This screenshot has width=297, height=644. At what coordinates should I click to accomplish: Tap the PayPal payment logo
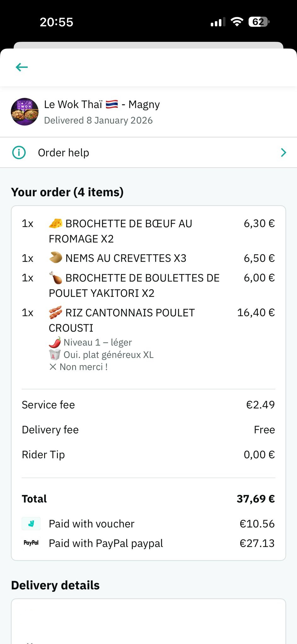coord(31,543)
